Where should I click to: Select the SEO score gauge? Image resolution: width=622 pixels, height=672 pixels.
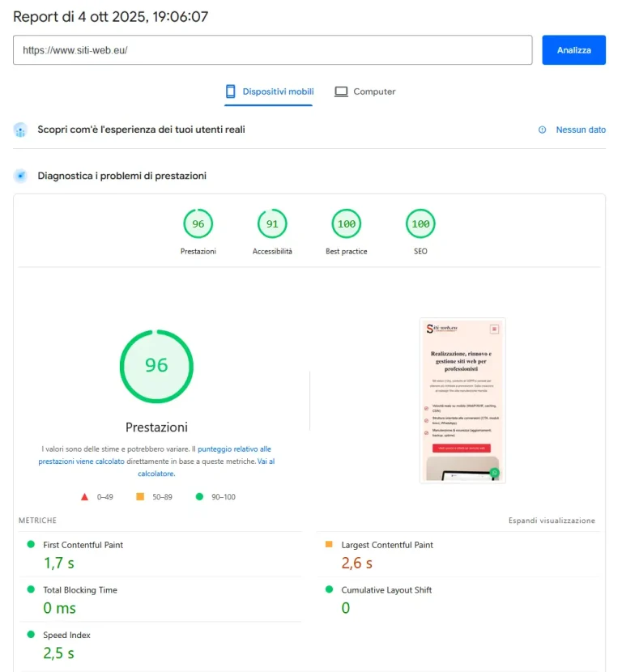[420, 224]
